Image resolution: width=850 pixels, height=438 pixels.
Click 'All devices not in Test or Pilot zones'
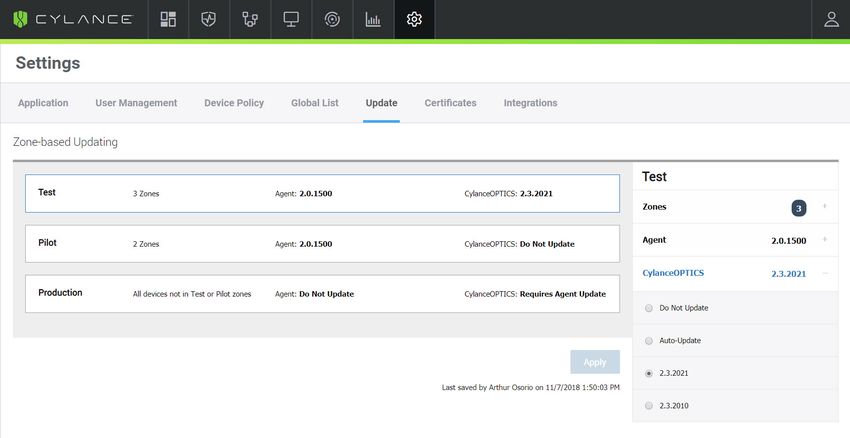(x=192, y=294)
